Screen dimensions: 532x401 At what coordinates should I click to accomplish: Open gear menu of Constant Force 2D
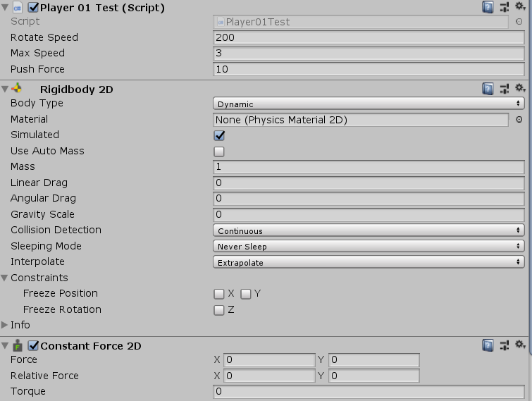pyautogui.click(x=520, y=345)
